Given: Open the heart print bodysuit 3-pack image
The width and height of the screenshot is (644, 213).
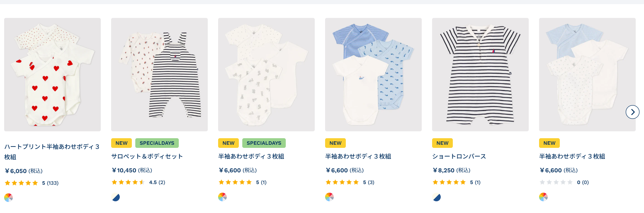Looking at the screenshot, I should pos(52,74).
